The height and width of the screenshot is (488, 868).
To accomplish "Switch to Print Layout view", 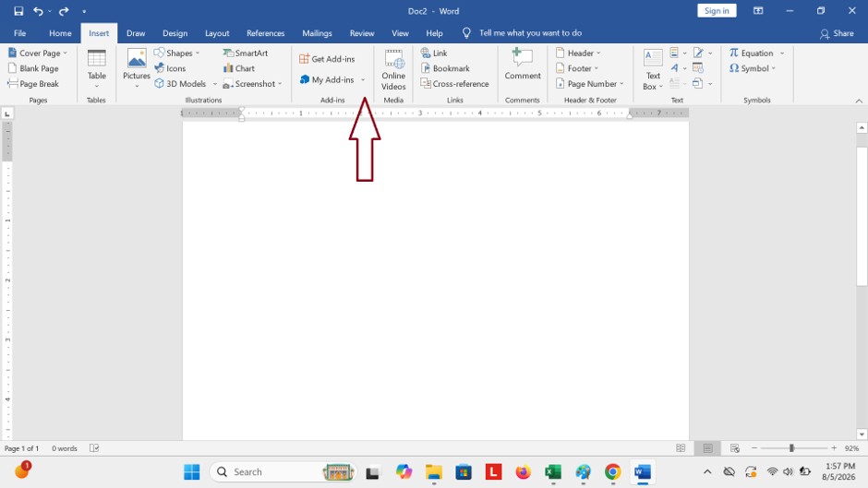I will 707,448.
